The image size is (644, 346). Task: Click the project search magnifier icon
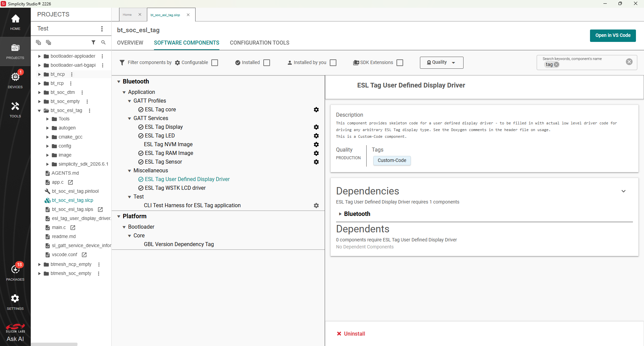(103, 43)
